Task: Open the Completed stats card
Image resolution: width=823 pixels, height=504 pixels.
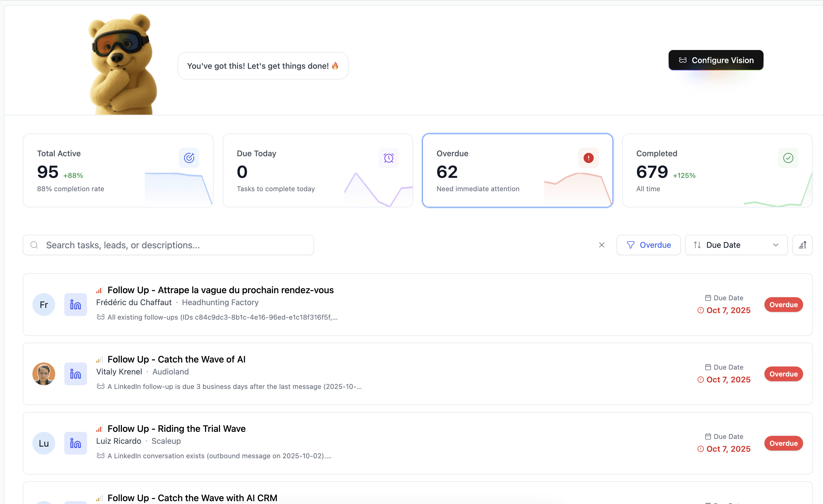Action: 717,170
